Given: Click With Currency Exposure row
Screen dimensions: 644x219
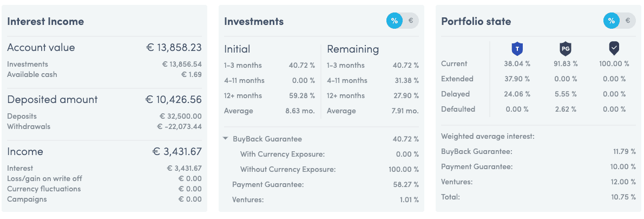Looking at the screenshot, I should 330,154.
